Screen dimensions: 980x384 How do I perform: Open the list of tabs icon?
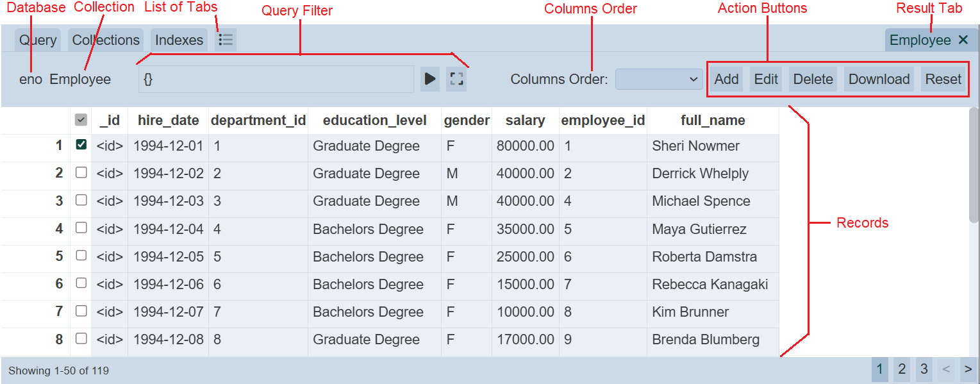(x=225, y=40)
